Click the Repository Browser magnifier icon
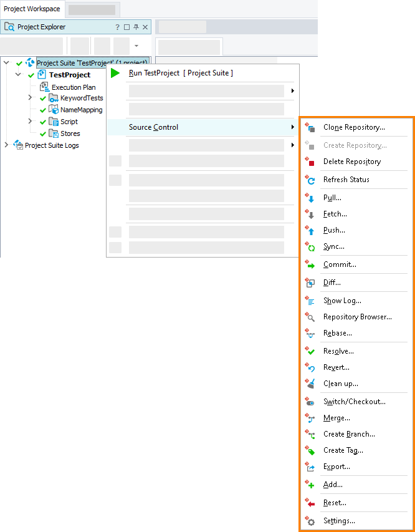The height and width of the screenshot is (532, 415). [x=310, y=317]
